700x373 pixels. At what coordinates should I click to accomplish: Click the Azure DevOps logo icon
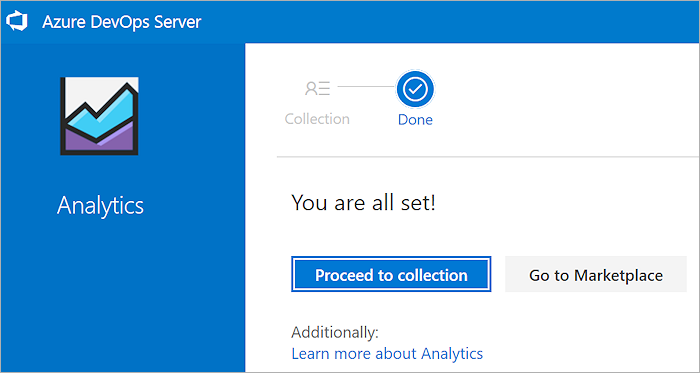click(x=17, y=22)
